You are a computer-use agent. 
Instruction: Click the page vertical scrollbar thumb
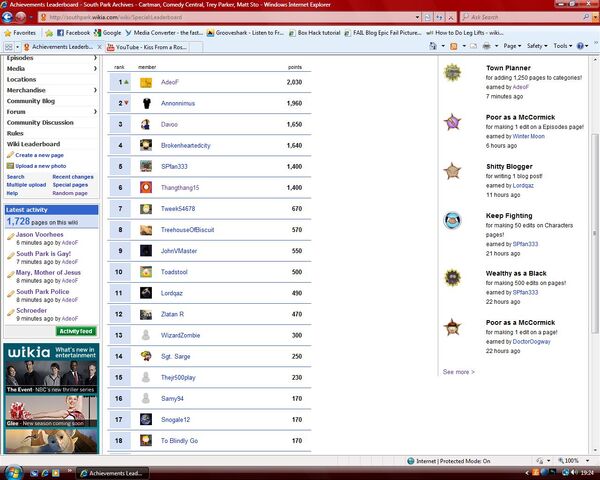[594, 233]
